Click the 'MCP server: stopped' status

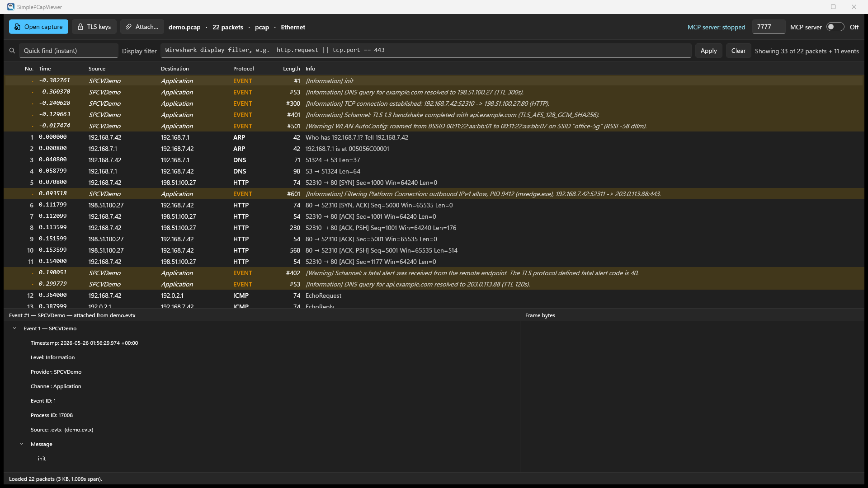(x=716, y=27)
